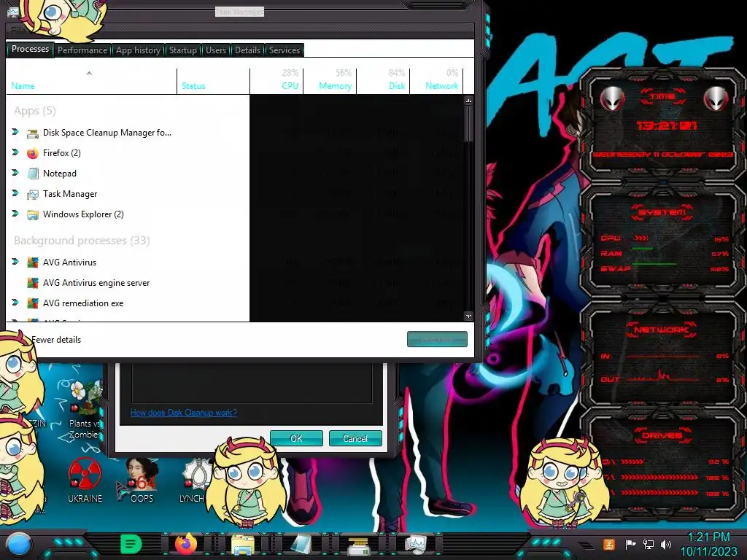Open the Details tab

(248, 50)
